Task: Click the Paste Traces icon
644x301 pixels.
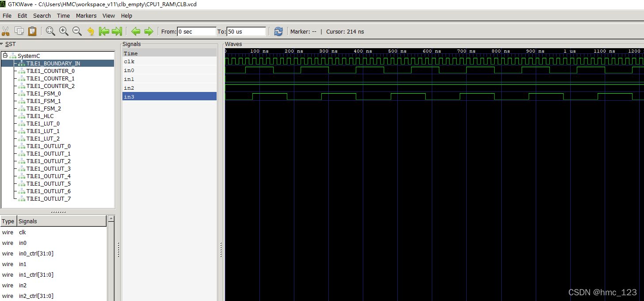Action: (x=32, y=31)
